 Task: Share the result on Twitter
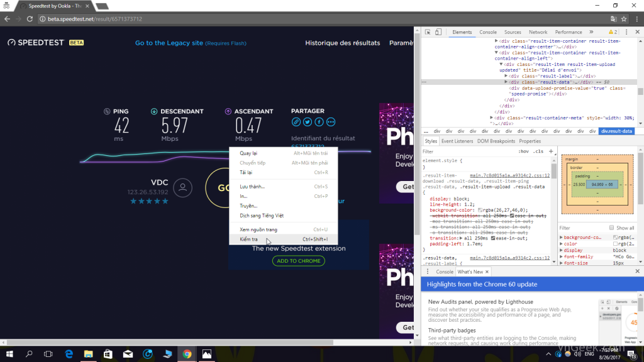click(x=307, y=122)
